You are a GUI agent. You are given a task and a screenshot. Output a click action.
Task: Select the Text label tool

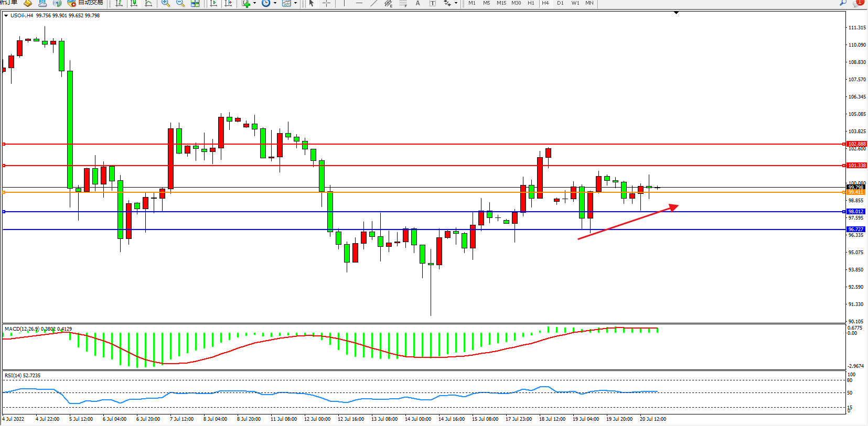click(x=417, y=3)
